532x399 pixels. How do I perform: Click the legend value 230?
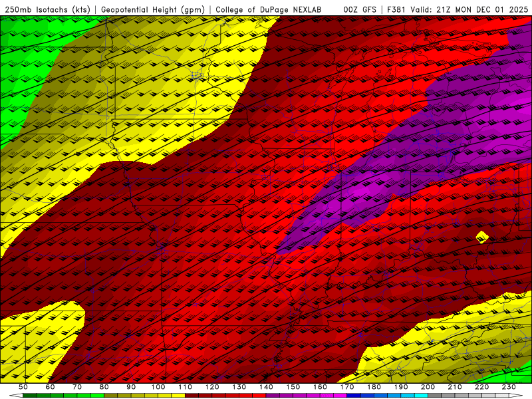click(x=509, y=387)
